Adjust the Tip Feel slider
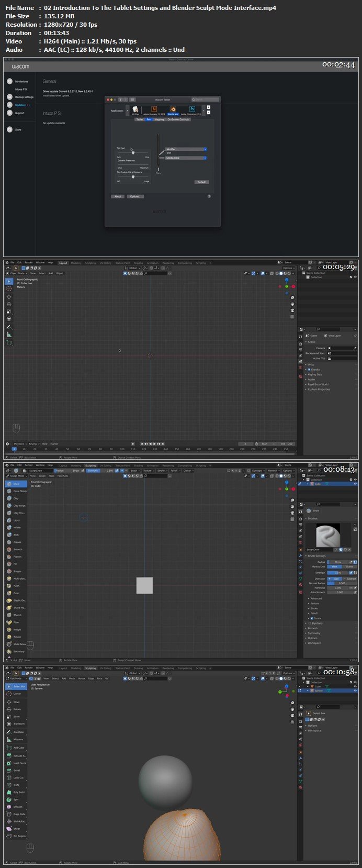The image size is (362, 868). 133,153
